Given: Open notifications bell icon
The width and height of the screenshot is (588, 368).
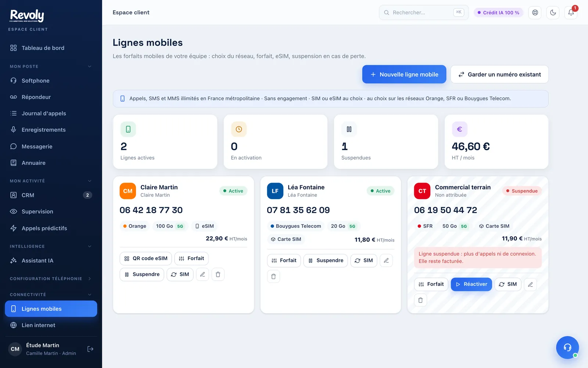Looking at the screenshot, I should (x=571, y=13).
